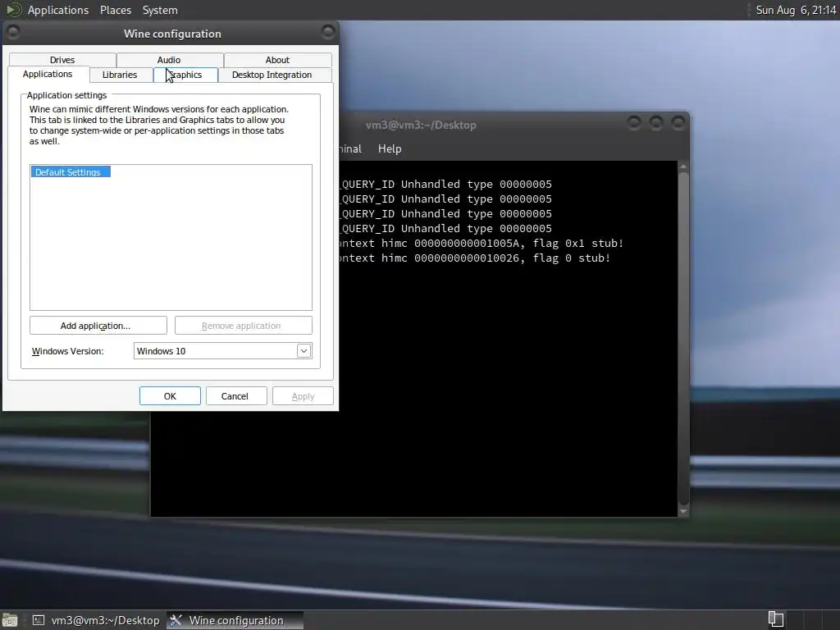This screenshot has height=630, width=840.
Task: Close the terminal window
Action: coord(678,124)
